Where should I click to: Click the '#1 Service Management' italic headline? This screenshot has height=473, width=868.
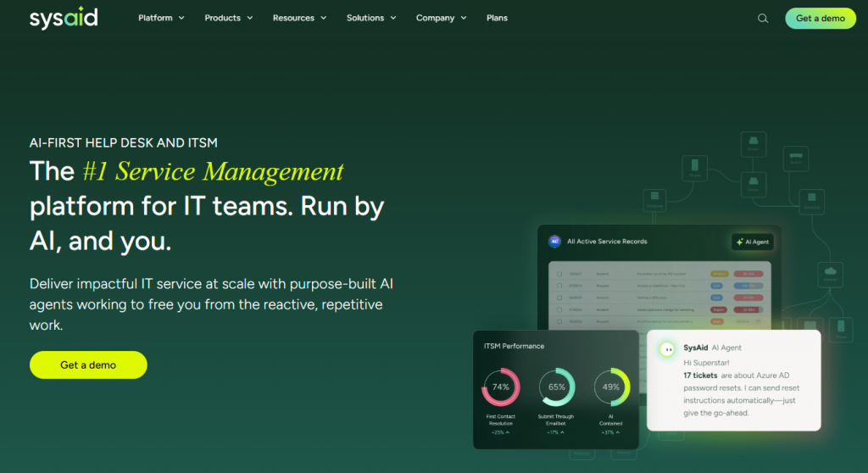pos(213,171)
